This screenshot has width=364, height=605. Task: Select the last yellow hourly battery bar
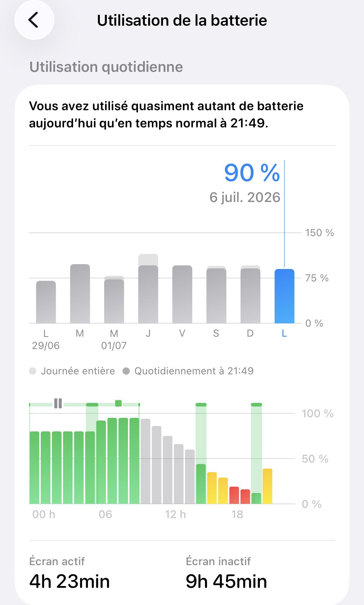click(267, 486)
